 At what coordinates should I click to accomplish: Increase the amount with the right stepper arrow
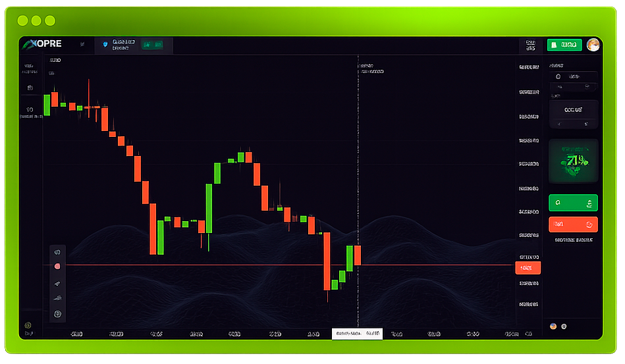586,124
